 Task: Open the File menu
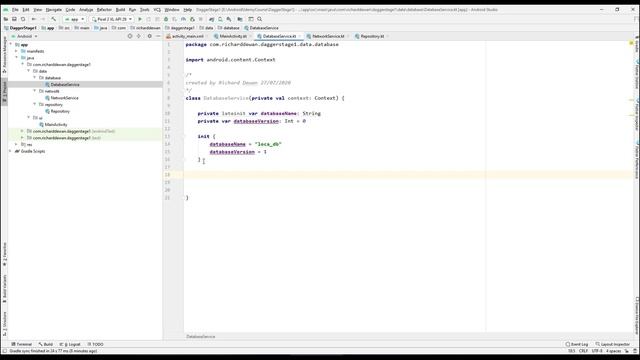pyautogui.click(x=15, y=9)
